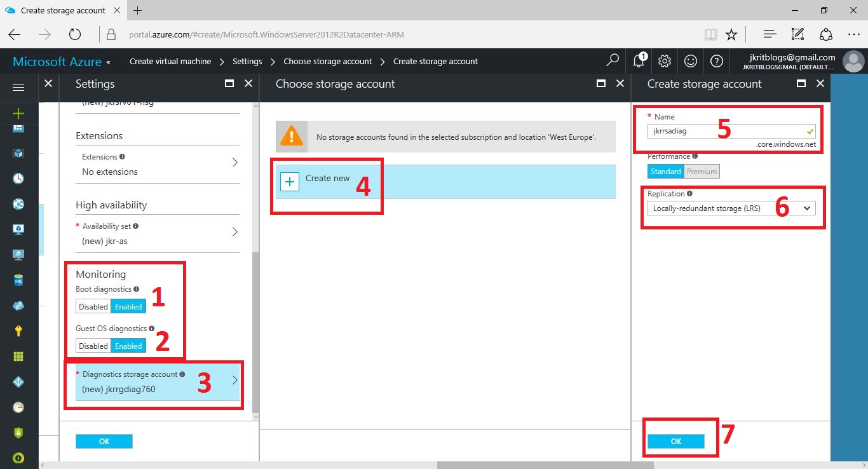Open the portal search magnifier icon
Image resolution: width=868 pixels, height=469 pixels.
[613, 61]
